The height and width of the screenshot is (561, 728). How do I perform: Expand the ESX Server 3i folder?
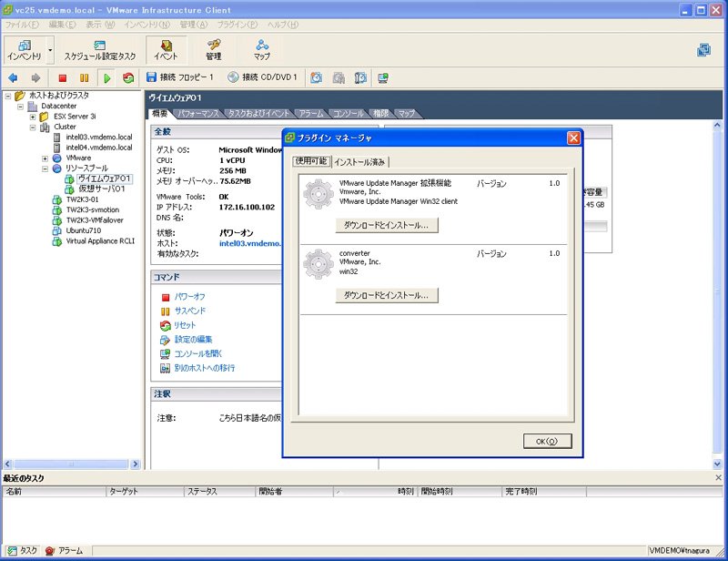33,117
